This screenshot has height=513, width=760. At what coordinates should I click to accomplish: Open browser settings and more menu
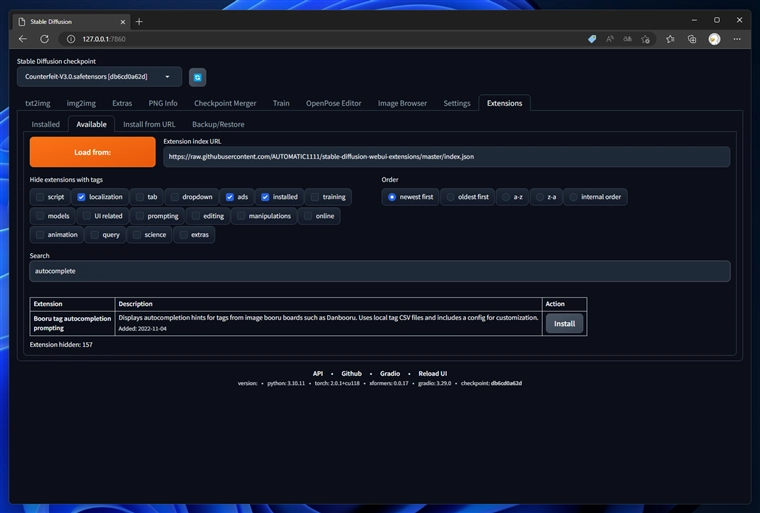(x=737, y=39)
